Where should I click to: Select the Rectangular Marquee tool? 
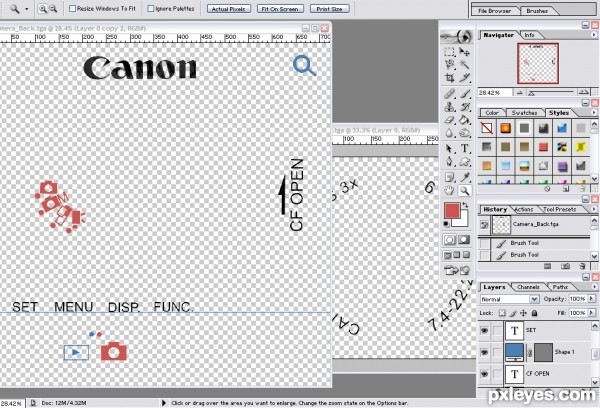coord(450,52)
